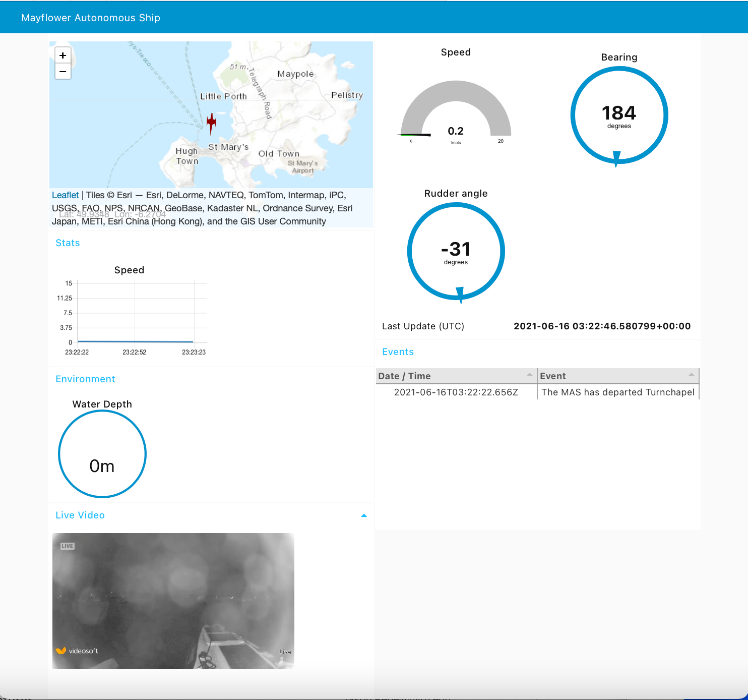748x700 pixels.
Task: Click the red ship marker on map
Action: (x=211, y=122)
